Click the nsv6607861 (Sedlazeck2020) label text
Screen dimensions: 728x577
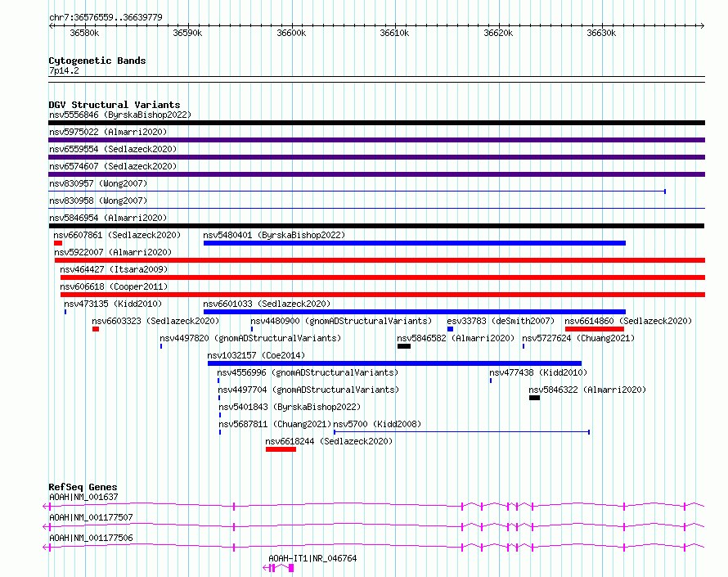[117, 235]
